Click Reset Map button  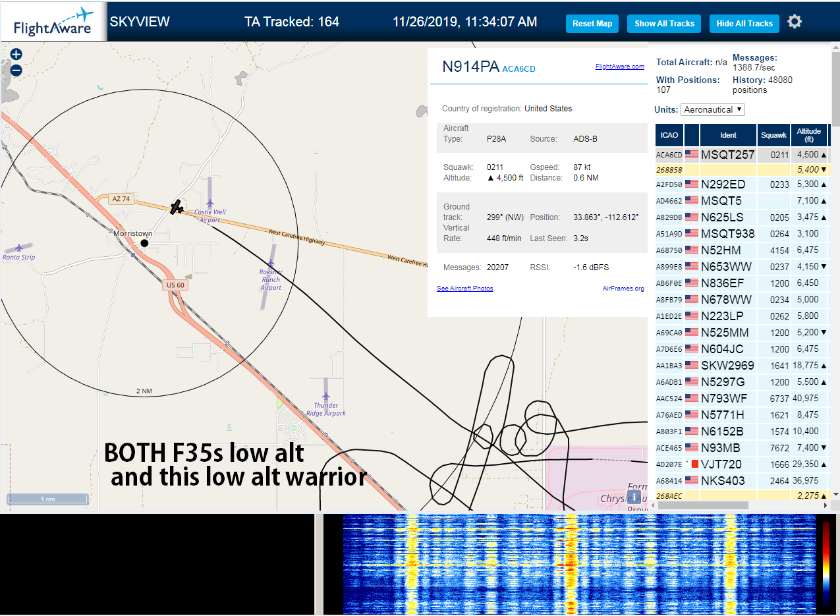pyautogui.click(x=592, y=24)
